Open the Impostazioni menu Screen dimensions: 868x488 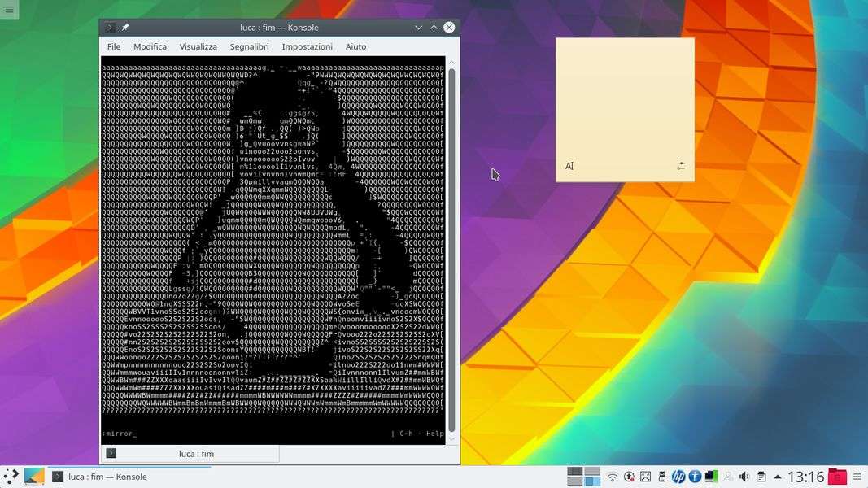(307, 47)
